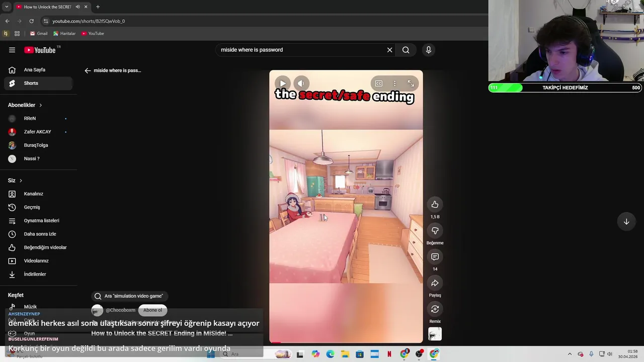The image size is (644, 362).
Task: Search 'simulation video game' suggestion chip
Action: coord(129,296)
